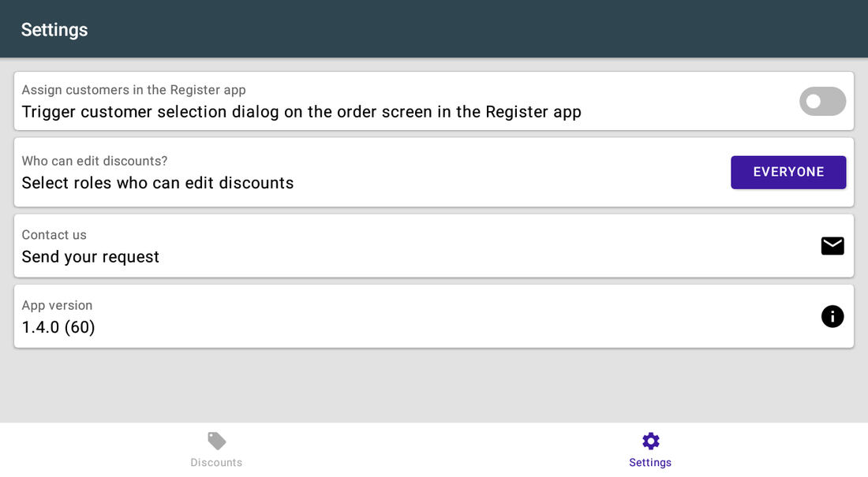This screenshot has height=477, width=868.
Task: Click the App version 1.4.0 (60) text
Action: click(x=58, y=327)
